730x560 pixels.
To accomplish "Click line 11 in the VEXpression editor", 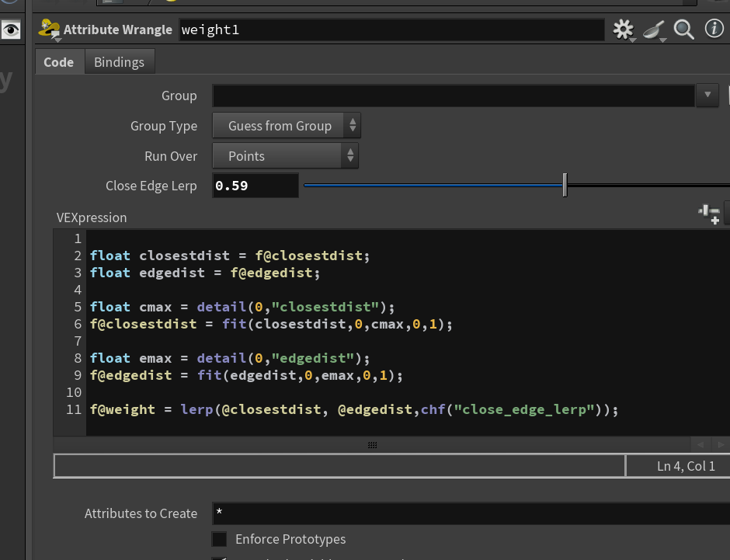I will 354,409.
